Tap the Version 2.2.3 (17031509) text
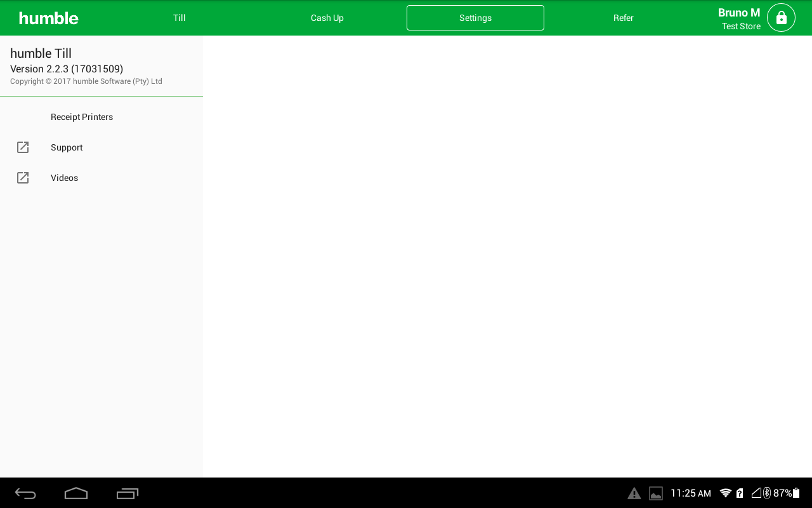Image resolution: width=812 pixels, height=508 pixels. [x=67, y=69]
